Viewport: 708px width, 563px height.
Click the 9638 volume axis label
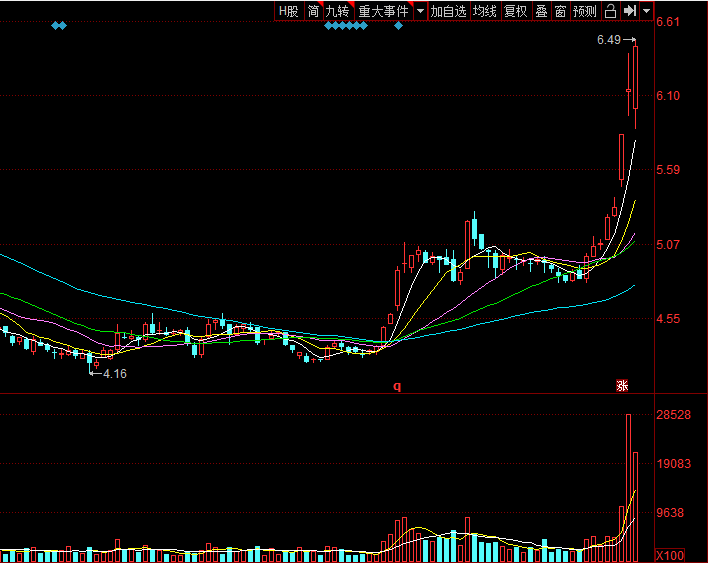(670, 513)
